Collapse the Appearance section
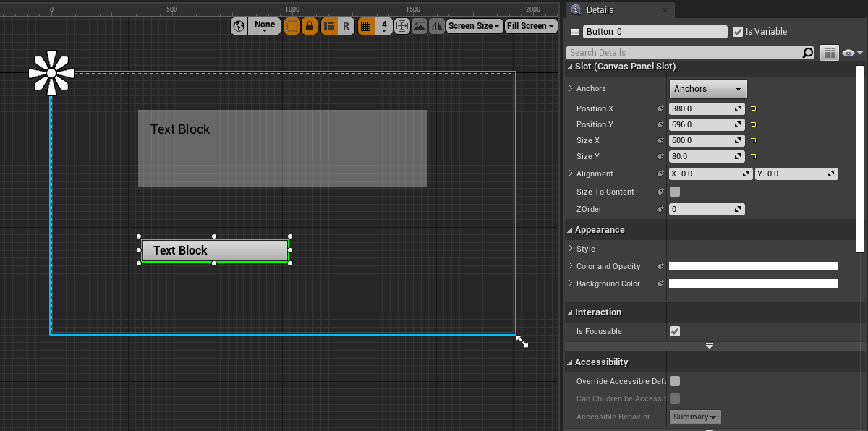The image size is (868, 431). click(570, 230)
